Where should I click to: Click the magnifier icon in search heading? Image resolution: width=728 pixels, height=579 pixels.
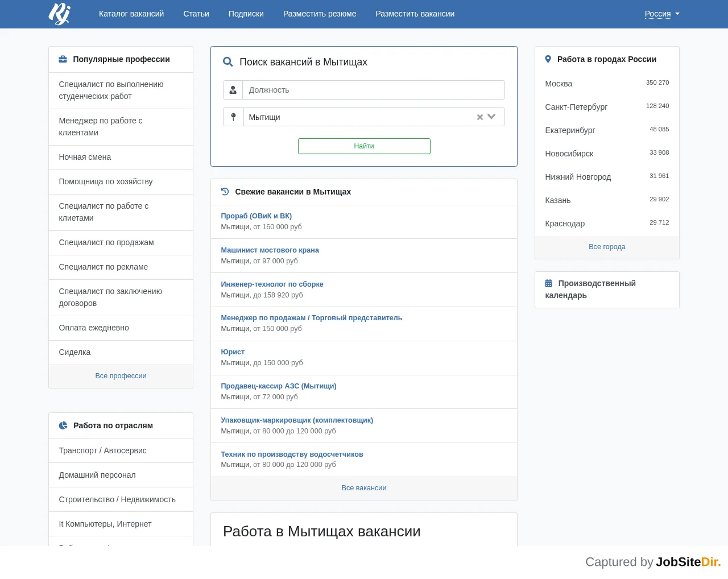(x=227, y=62)
